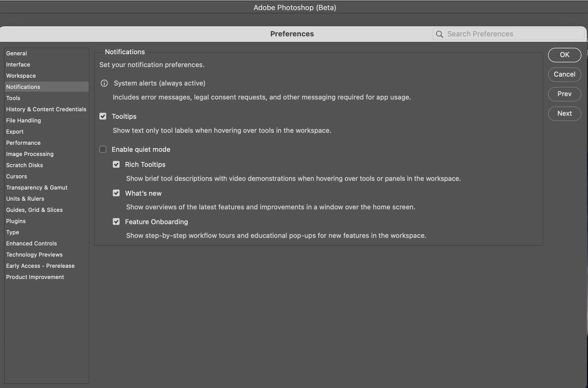
Task: Show File Handling preferences
Action: click(47, 120)
